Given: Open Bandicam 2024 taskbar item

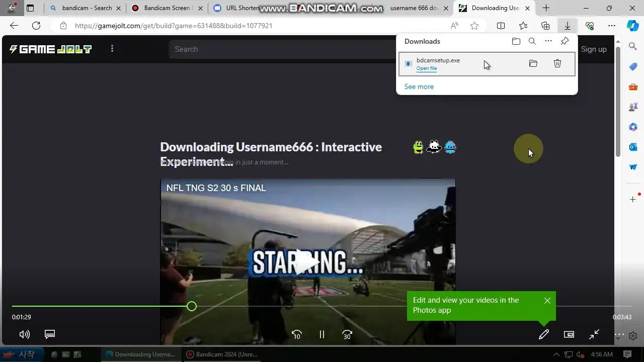Looking at the screenshot, I should (x=222, y=354).
